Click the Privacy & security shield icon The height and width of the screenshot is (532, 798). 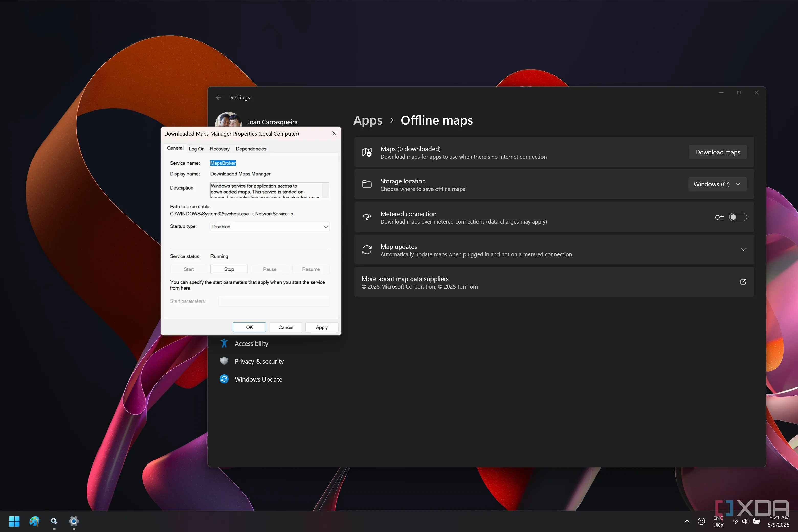224,361
